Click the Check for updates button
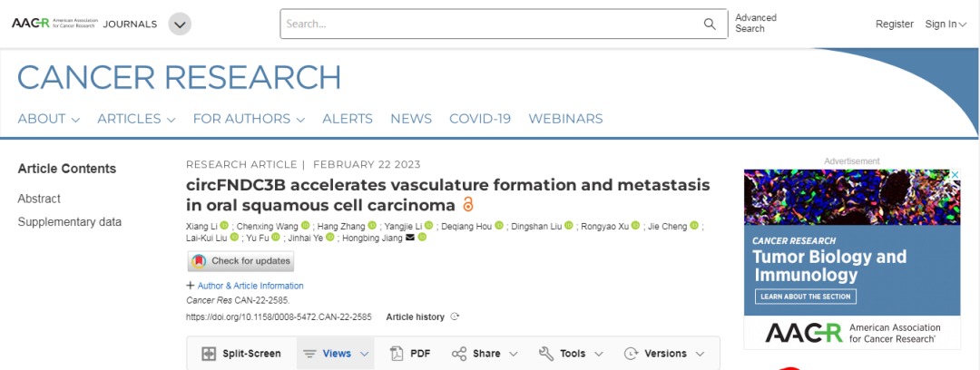The width and height of the screenshot is (980, 370). tap(240, 261)
